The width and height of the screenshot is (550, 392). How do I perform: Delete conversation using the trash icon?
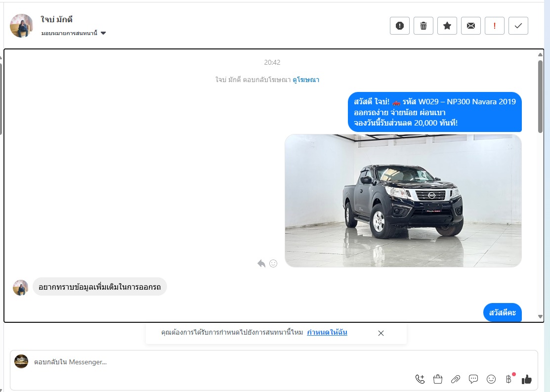[423, 26]
